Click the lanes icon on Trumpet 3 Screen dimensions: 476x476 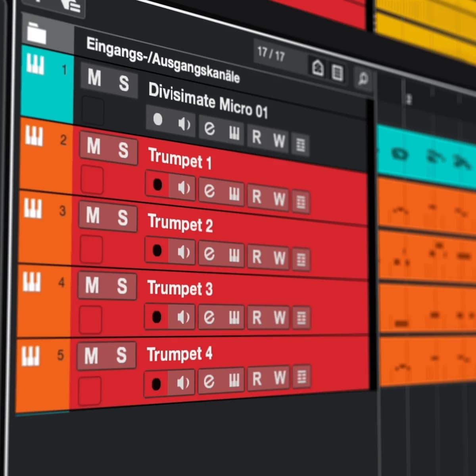(x=301, y=318)
